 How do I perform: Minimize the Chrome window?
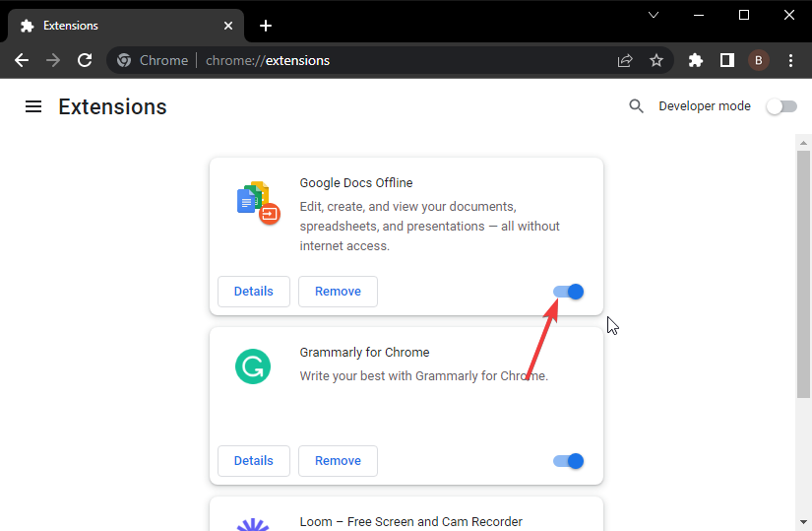699,15
